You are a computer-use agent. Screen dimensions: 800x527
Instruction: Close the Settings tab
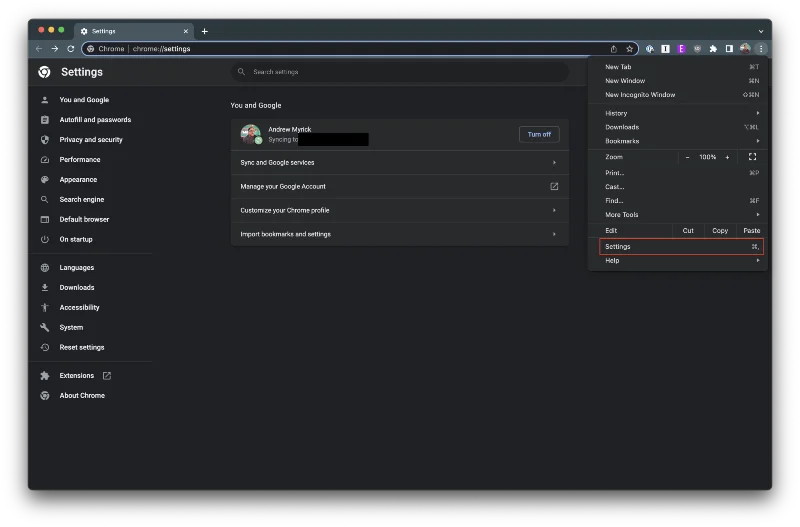pyautogui.click(x=185, y=31)
